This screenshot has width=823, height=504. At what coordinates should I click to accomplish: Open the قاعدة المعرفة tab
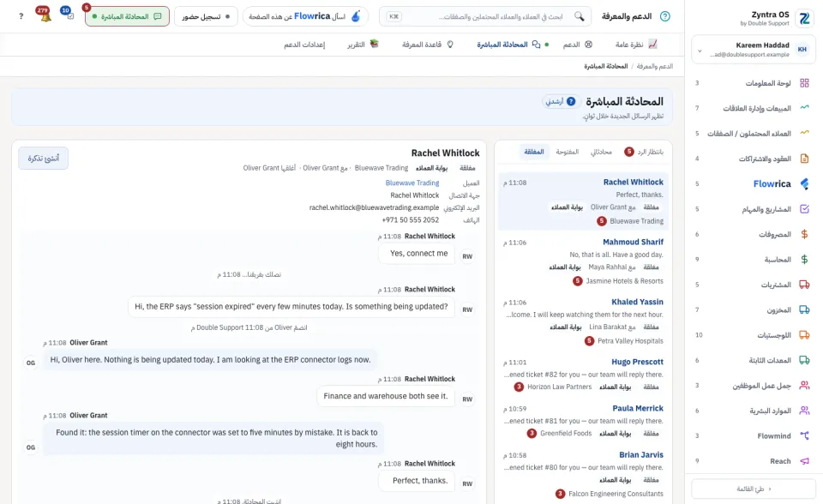tap(429, 45)
